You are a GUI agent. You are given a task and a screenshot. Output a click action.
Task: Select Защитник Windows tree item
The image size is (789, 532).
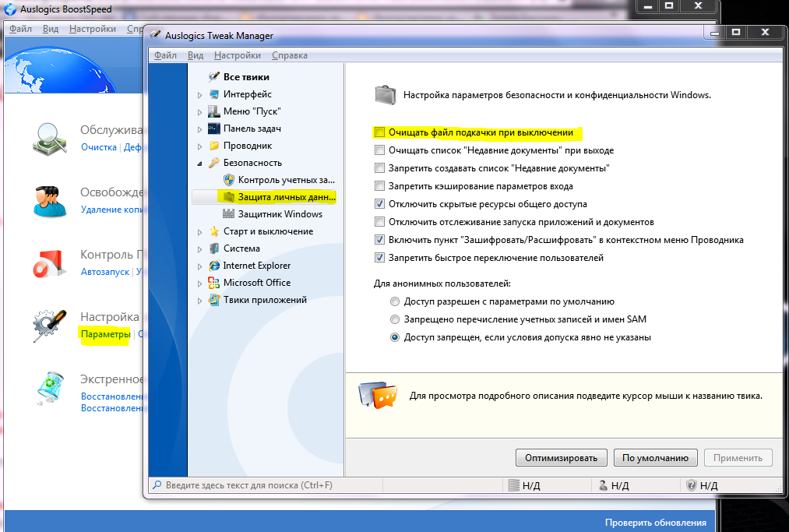(x=280, y=214)
